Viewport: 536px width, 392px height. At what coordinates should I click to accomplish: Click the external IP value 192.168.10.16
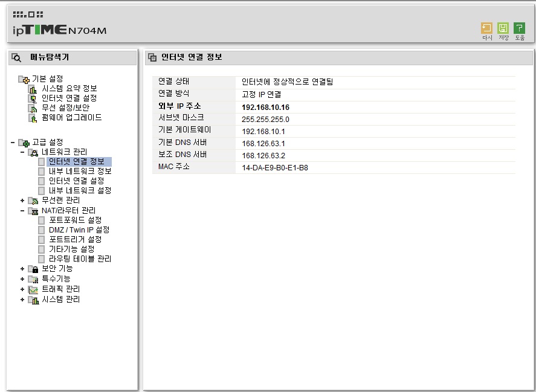(x=266, y=108)
